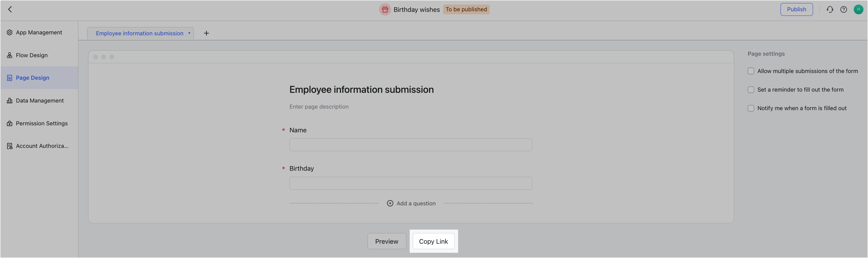Viewport: 868px width, 258px height.
Task: Click the Preview button
Action: [x=387, y=241]
